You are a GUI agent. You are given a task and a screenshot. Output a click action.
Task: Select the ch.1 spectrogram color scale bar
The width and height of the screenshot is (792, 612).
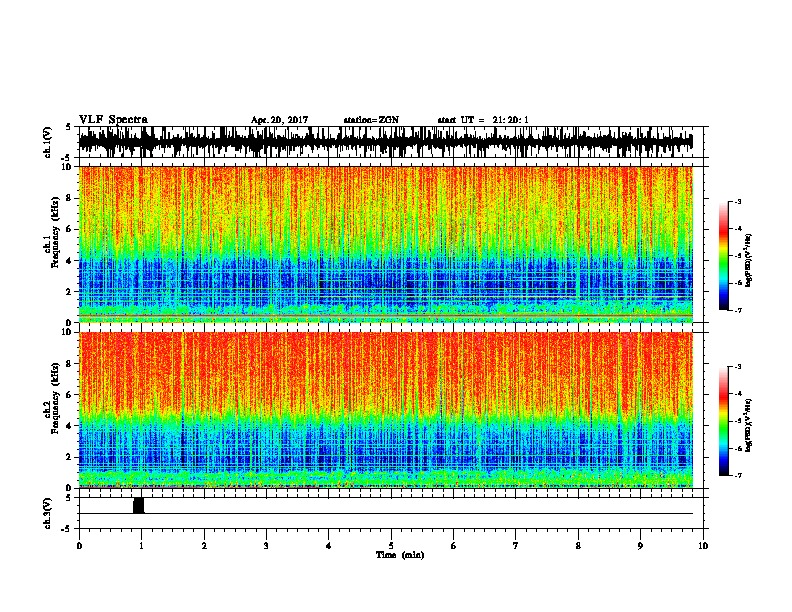click(x=724, y=256)
